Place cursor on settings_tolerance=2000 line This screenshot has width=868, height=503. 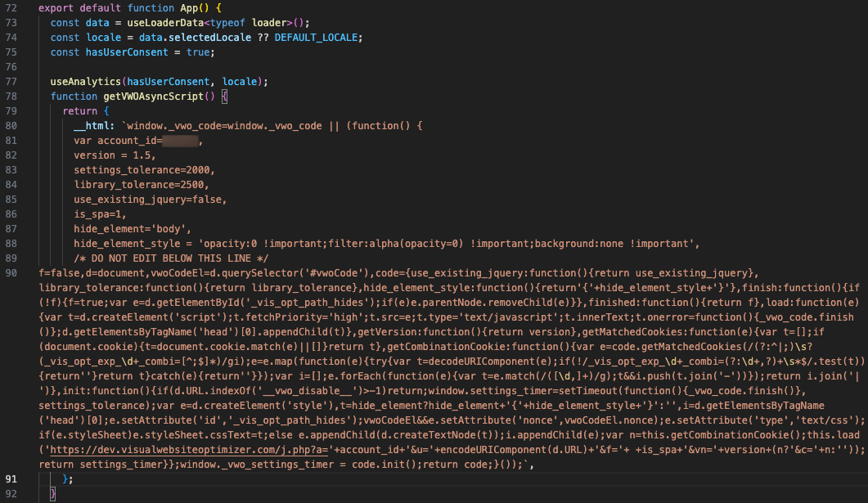point(143,170)
